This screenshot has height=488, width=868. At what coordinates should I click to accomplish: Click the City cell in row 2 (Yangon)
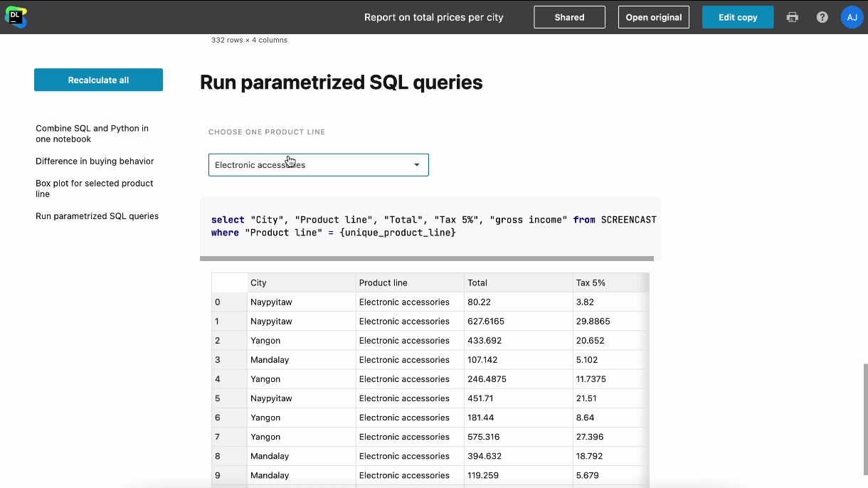[302, 341]
